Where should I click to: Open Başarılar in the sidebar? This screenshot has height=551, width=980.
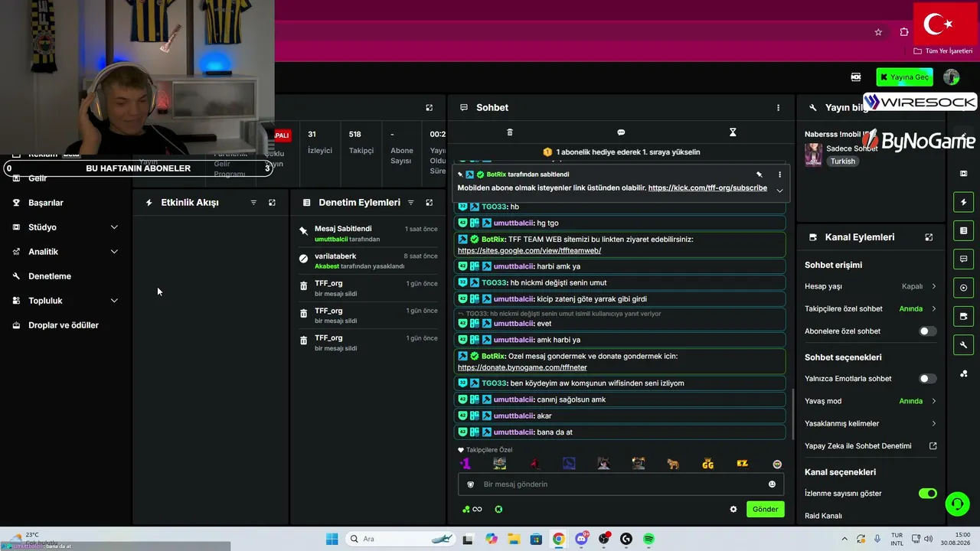point(46,203)
